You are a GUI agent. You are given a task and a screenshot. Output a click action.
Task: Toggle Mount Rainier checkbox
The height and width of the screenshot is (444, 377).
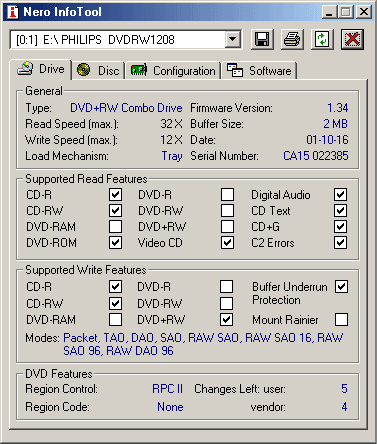pyautogui.click(x=342, y=320)
